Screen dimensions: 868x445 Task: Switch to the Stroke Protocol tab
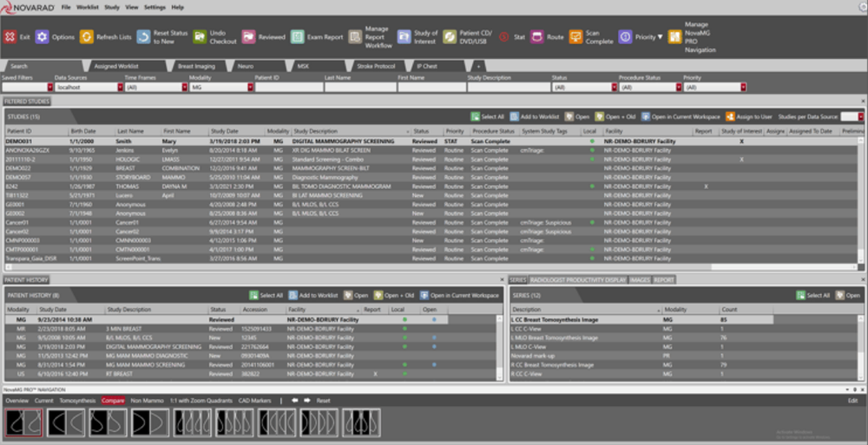[x=376, y=66]
